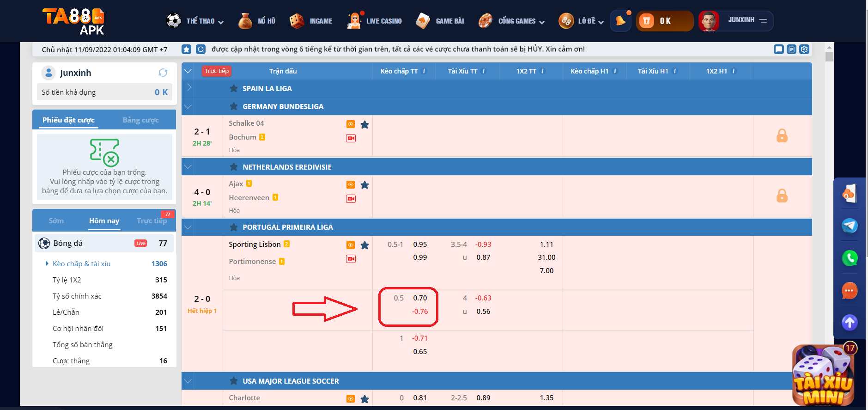The height and width of the screenshot is (410, 868).
Task: Click the green phone support icon
Action: (850, 258)
